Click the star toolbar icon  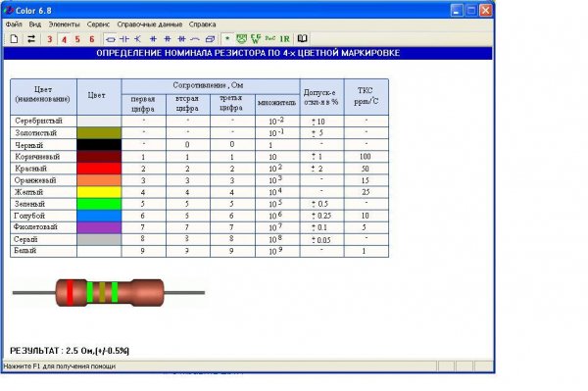(227, 39)
